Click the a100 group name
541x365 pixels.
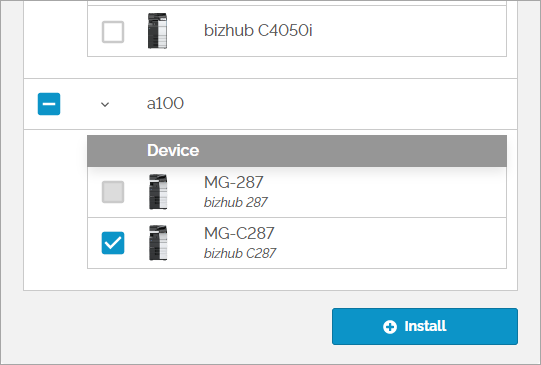tap(165, 103)
